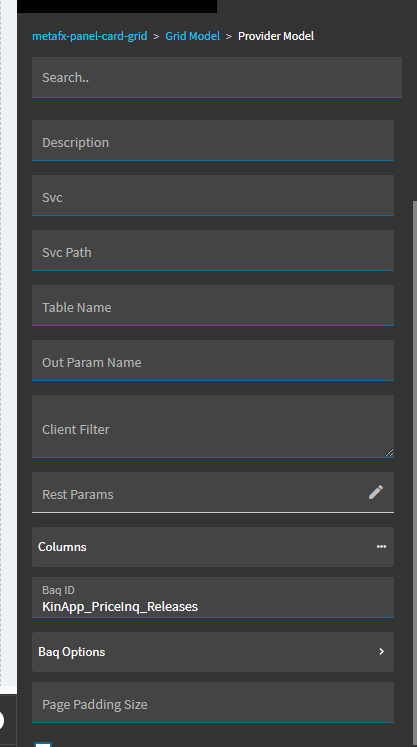Click the Svc Path field

point(213,250)
